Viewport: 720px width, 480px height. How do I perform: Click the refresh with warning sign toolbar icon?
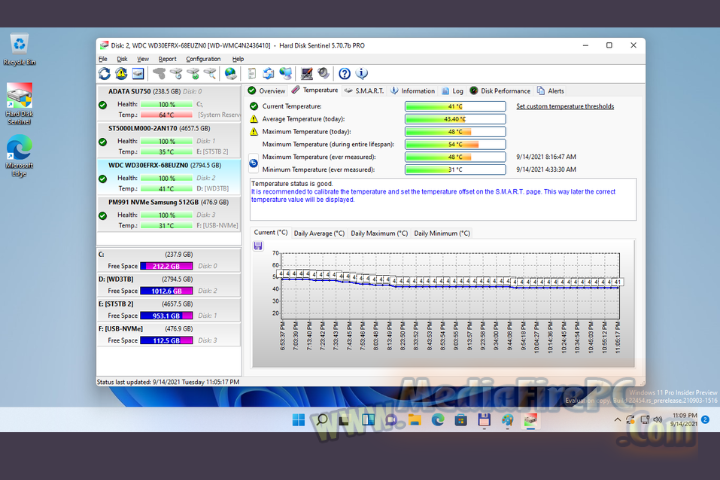pos(121,73)
